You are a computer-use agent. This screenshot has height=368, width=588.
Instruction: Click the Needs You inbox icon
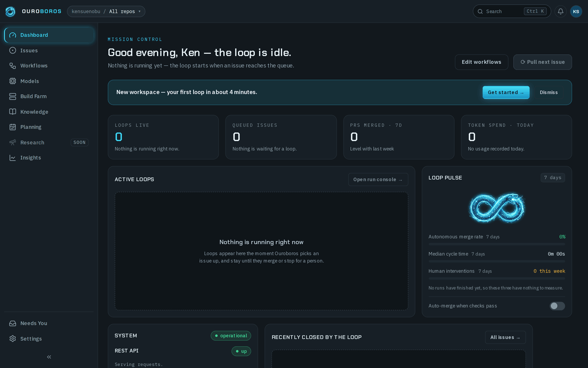pos(13,323)
